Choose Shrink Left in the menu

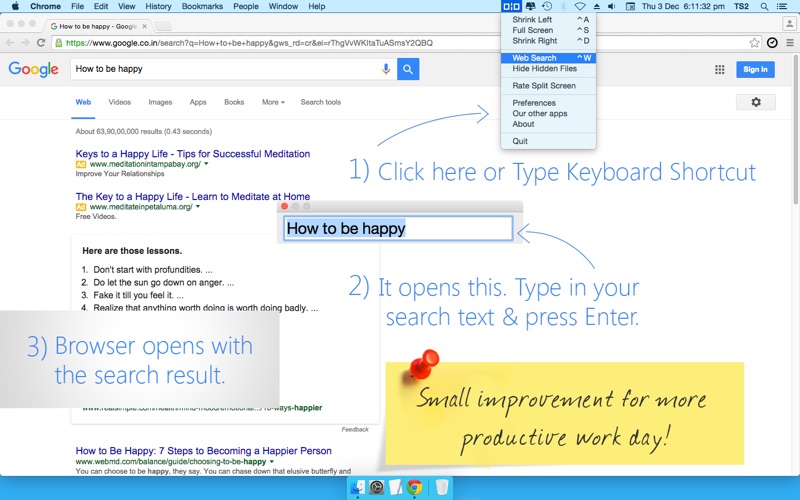point(532,19)
